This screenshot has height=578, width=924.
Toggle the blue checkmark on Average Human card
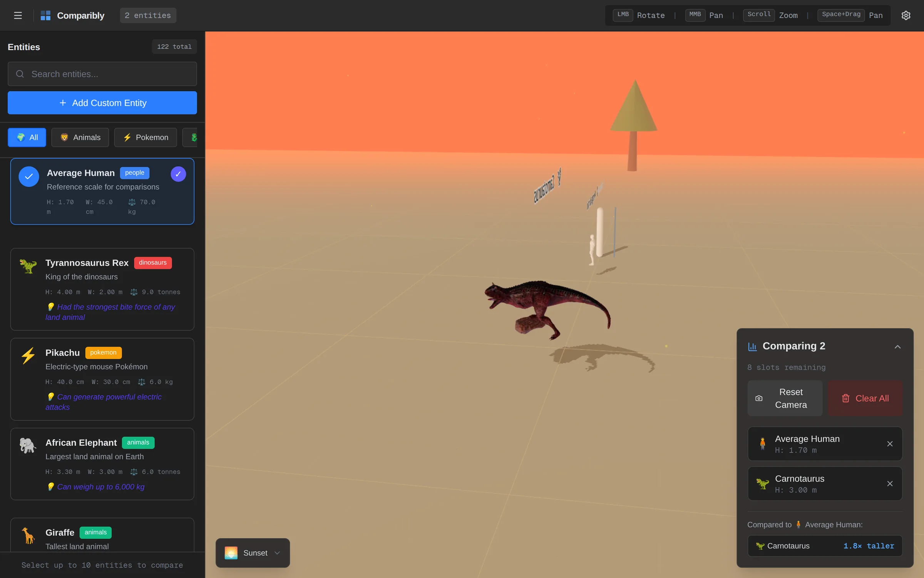pos(29,176)
